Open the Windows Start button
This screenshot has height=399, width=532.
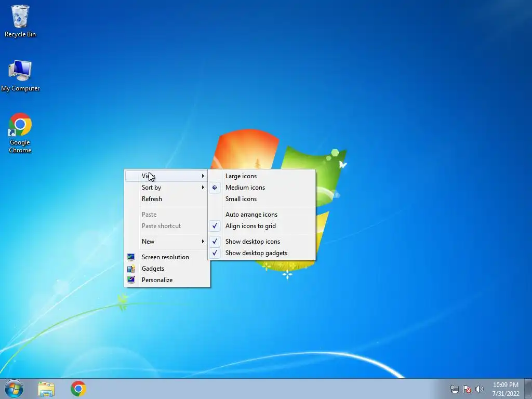click(14, 389)
